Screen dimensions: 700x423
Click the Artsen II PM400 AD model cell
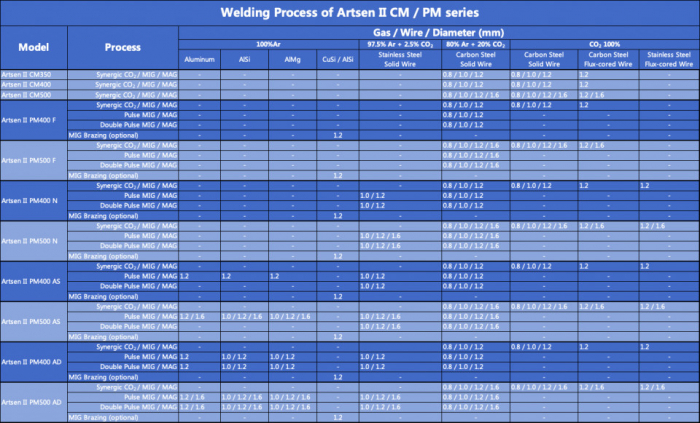34,362
